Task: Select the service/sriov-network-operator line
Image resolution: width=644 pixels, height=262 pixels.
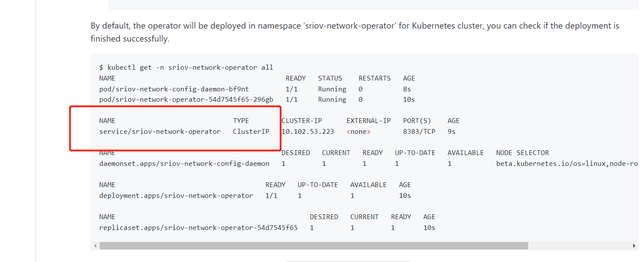Action: point(159,131)
